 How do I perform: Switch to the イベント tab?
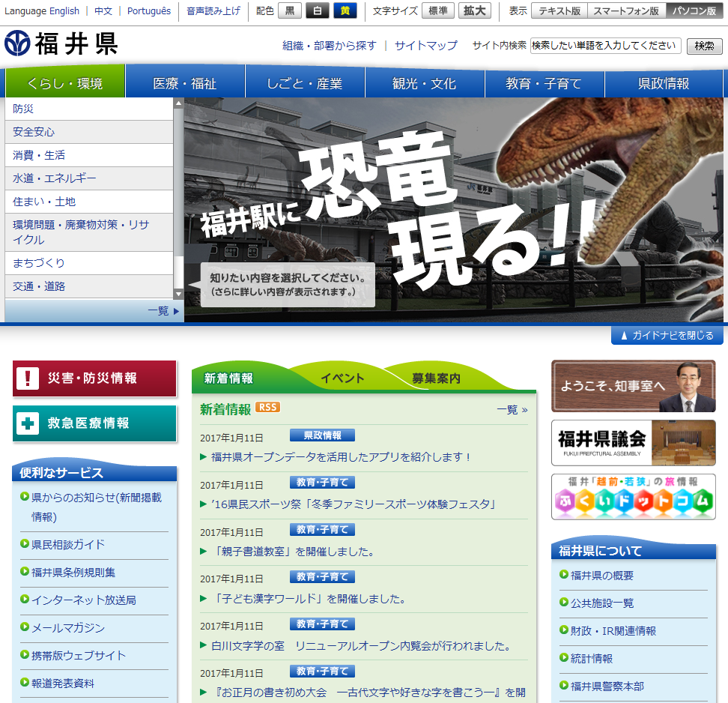pyautogui.click(x=342, y=378)
